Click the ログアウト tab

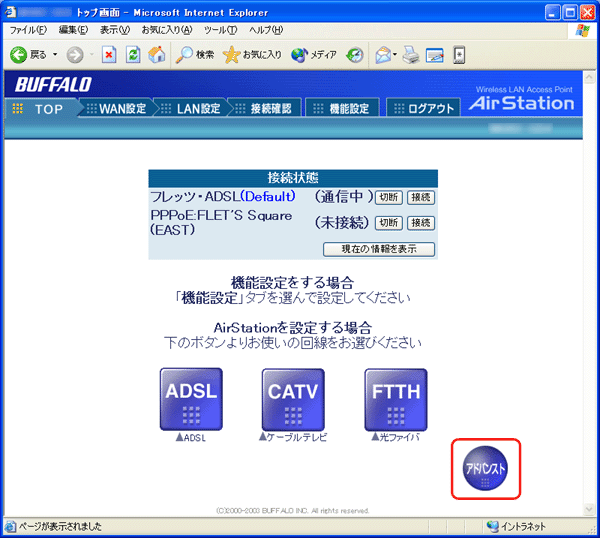click(424, 109)
